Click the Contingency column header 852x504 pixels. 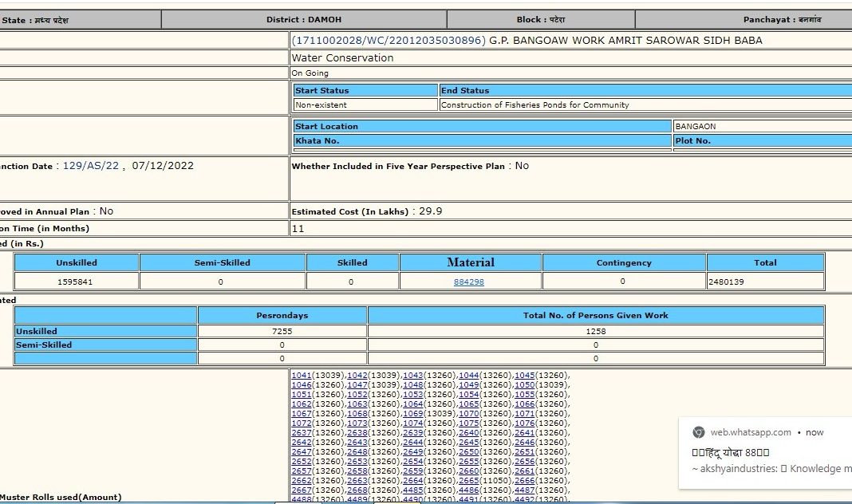624,262
